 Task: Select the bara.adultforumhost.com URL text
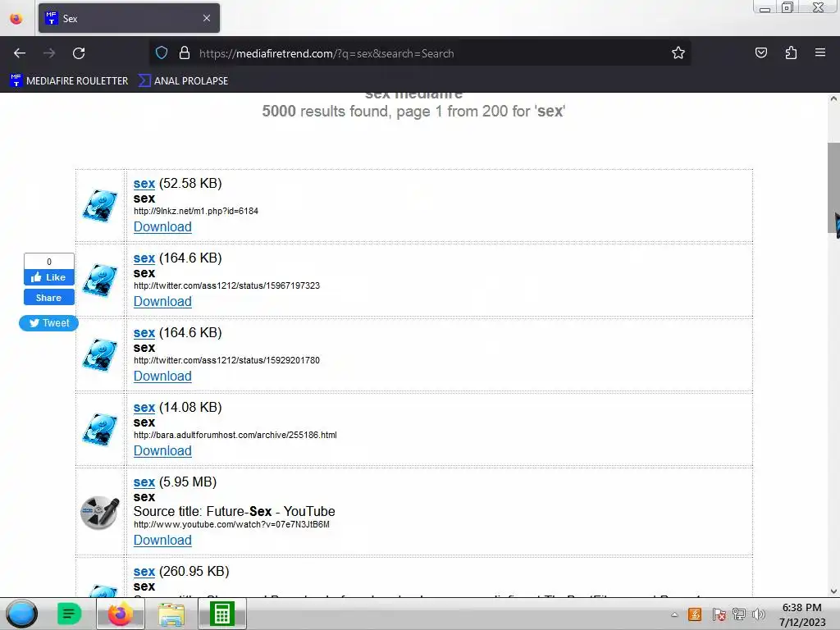(235, 435)
